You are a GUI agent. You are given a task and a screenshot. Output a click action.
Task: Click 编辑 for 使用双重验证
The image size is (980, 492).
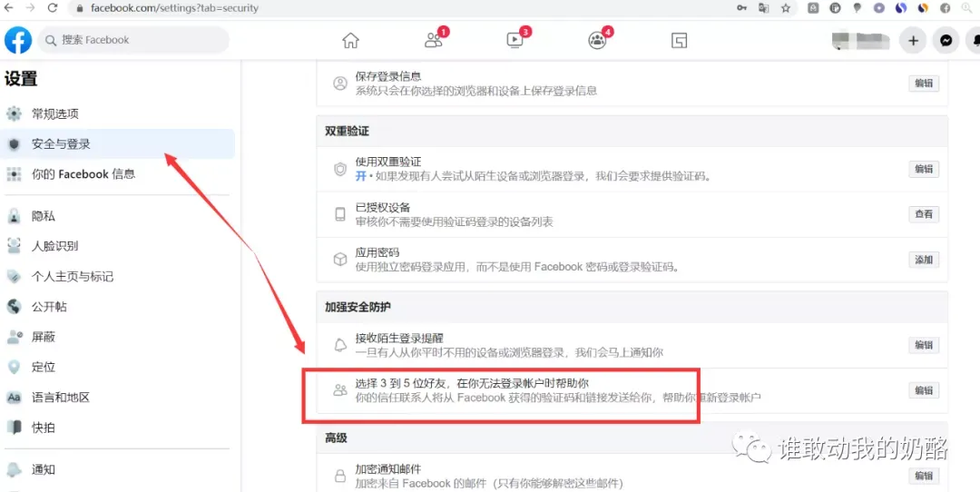pos(924,169)
